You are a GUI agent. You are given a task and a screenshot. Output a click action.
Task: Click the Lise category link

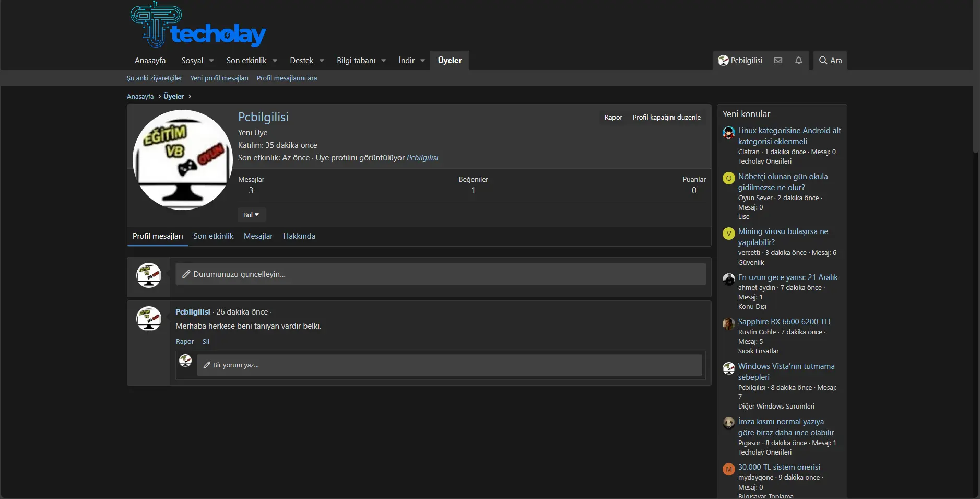point(743,217)
